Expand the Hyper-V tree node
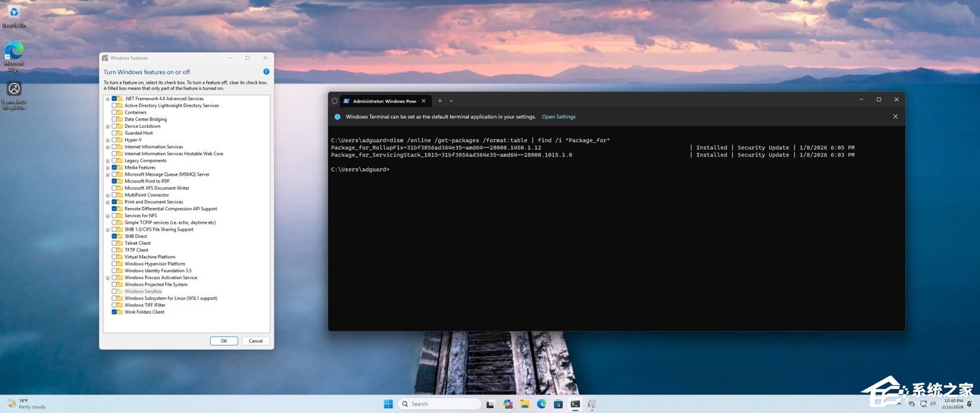Screen dimensions: 980x413 (x=108, y=139)
